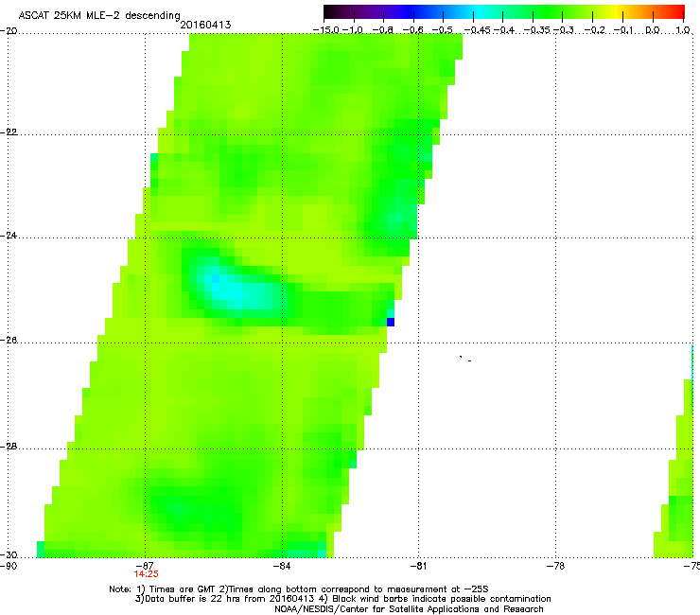The image size is (700, 615).
Task: Click the longitude label -78
Action: [x=555, y=566]
